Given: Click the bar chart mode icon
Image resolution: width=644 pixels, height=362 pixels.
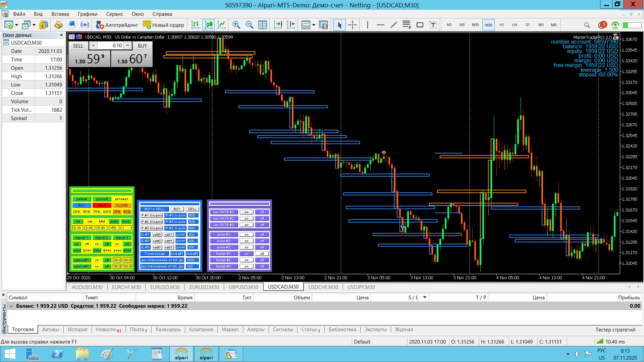Looking at the screenshot, I should (x=195, y=25).
